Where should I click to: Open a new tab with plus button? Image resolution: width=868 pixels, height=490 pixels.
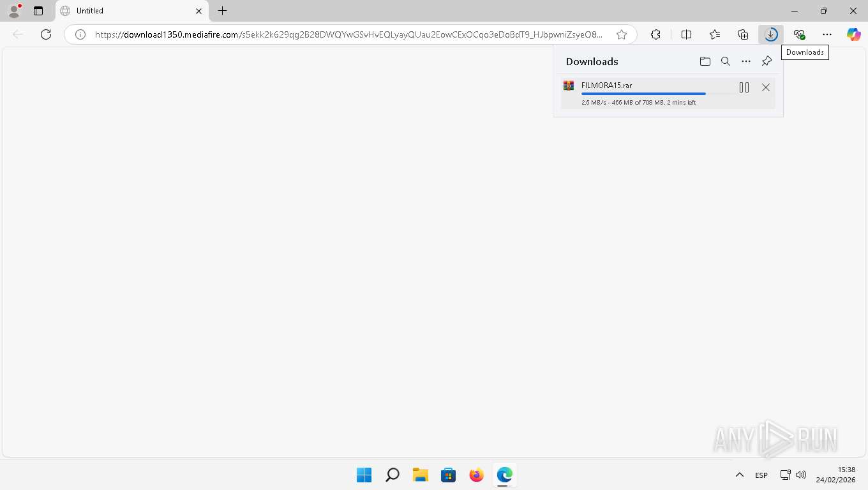pos(222,11)
